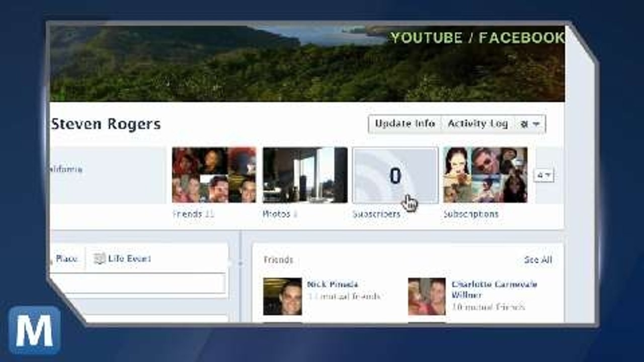The image size is (644, 362).
Task: Open the gear settings dropdown
Action: click(x=530, y=124)
